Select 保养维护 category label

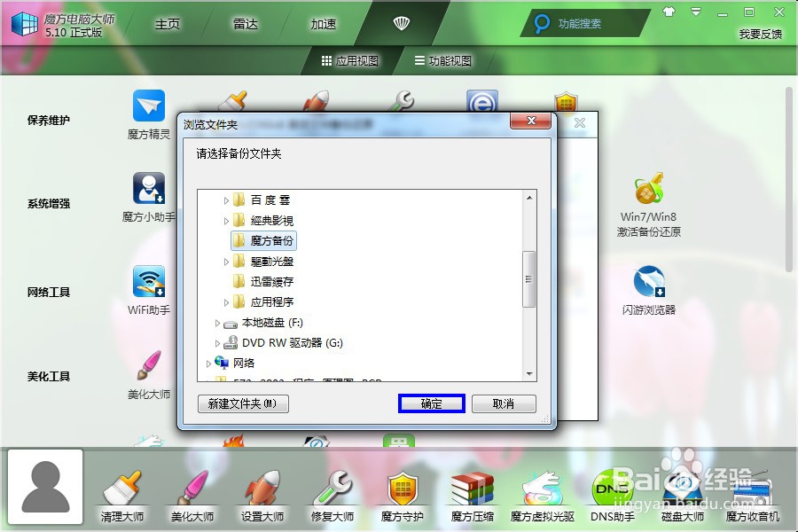[49, 121]
